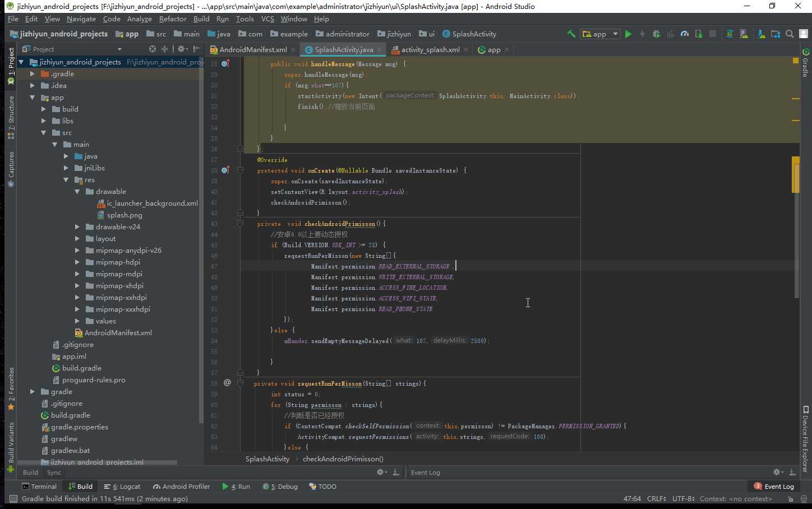Open the Navigate menu
This screenshot has height=509, width=812.
[81, 18]
